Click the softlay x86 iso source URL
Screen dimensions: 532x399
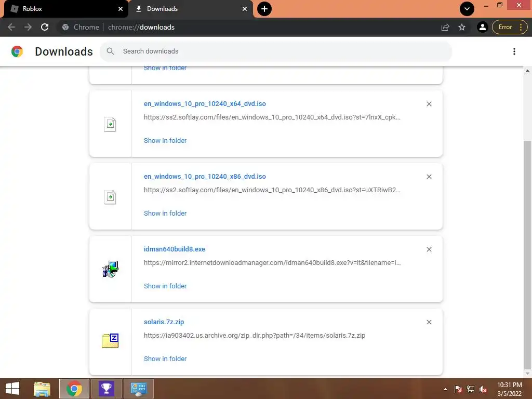click(272, 190)
